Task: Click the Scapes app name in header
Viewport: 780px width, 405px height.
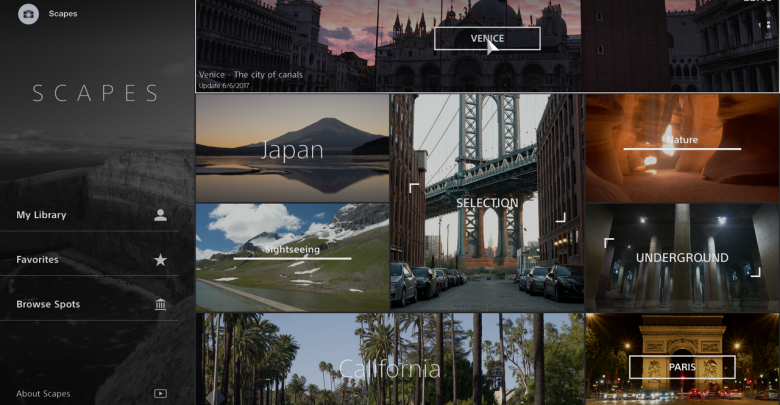Action: tap(63, 14)
